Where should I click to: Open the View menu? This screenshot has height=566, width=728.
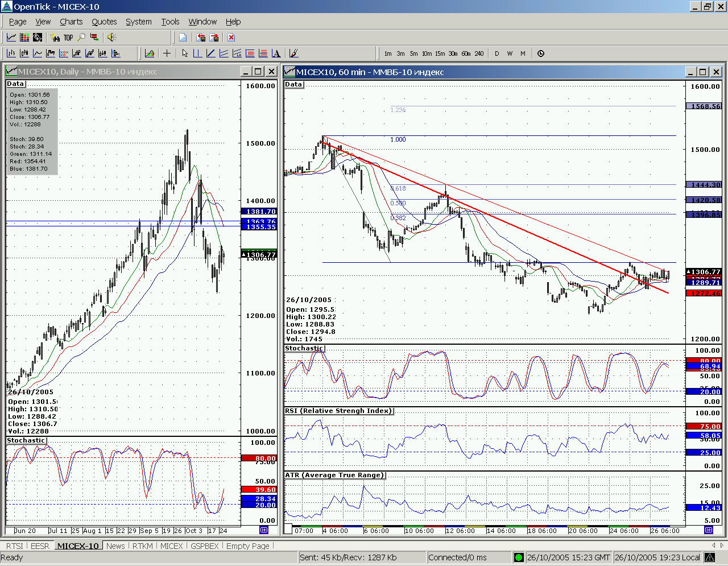point(43,22)
